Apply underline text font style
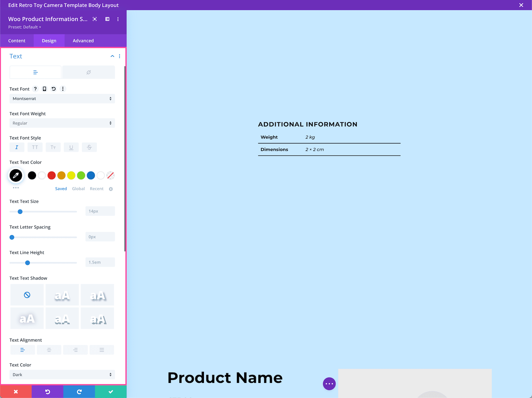 pos(71,147)
